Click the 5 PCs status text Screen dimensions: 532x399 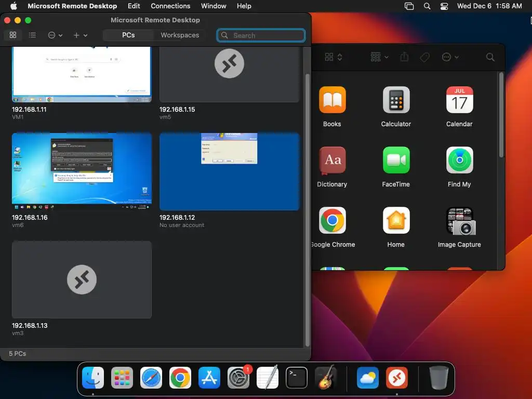click(x=17, y=353)
